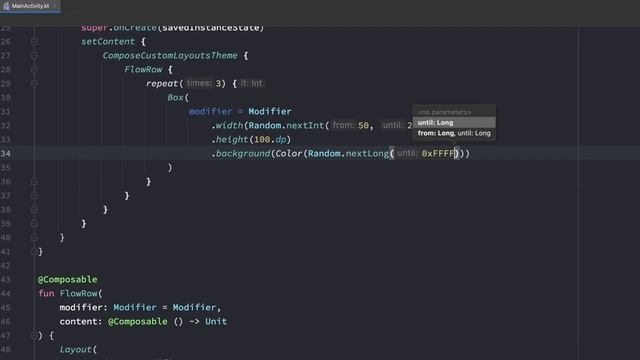This screenshot has height=360, width=640.
Task: Click 'Box(' on line 30
Action: tap(178, 98)
